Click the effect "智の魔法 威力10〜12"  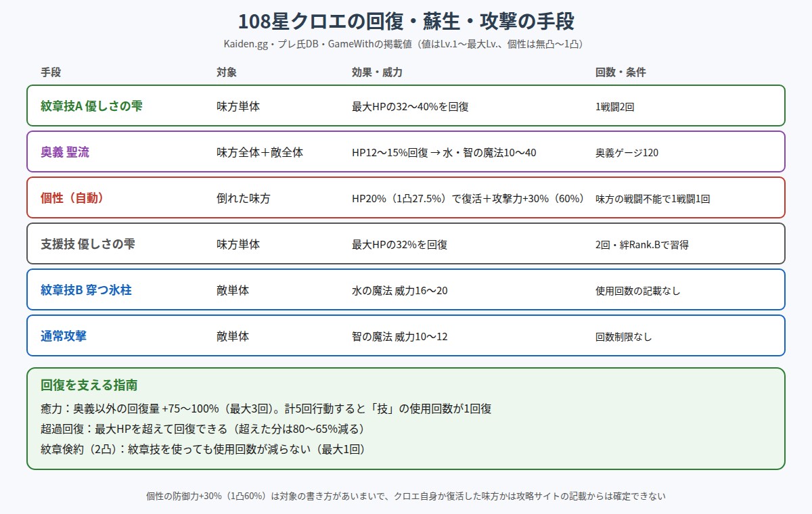click(400, 336)
